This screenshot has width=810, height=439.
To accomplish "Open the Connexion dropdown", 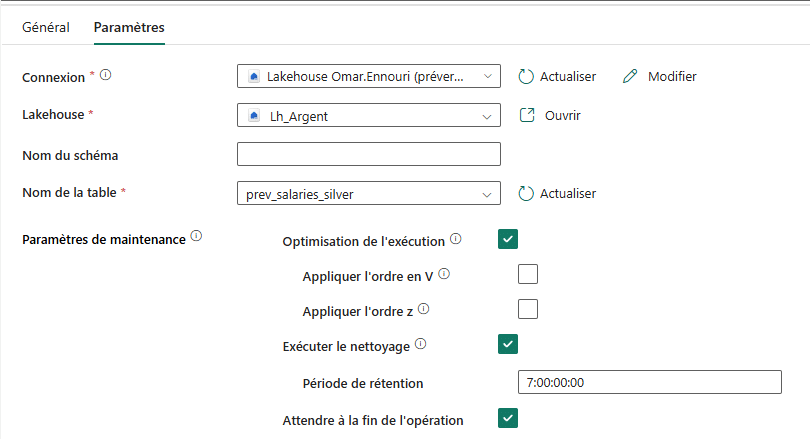I will click(368, 76).
